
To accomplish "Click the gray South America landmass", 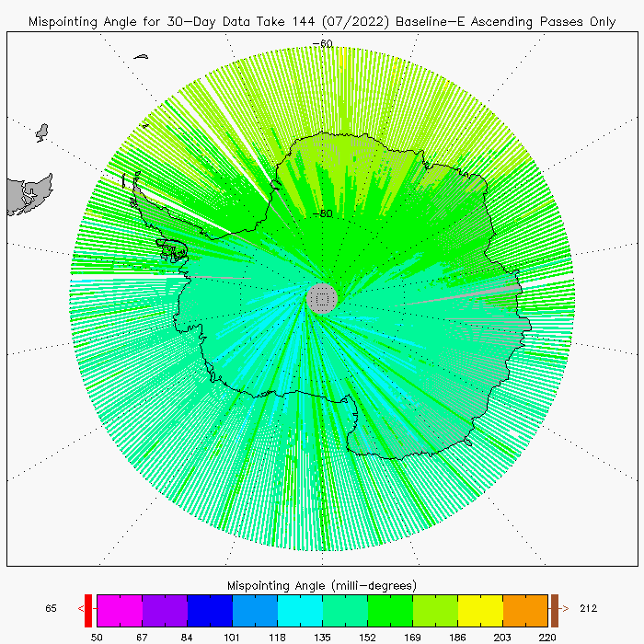I will (29, 195).
